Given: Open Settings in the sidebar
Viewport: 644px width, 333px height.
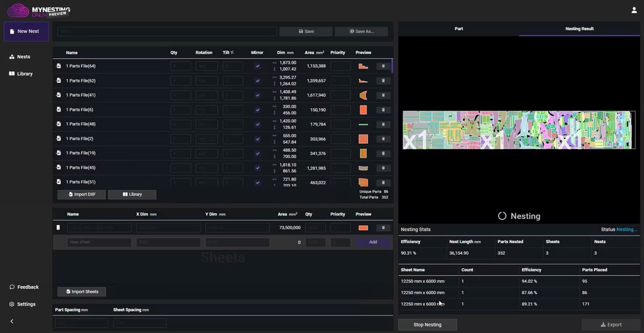Looking at the screenshot, I should tap(23, 304).
